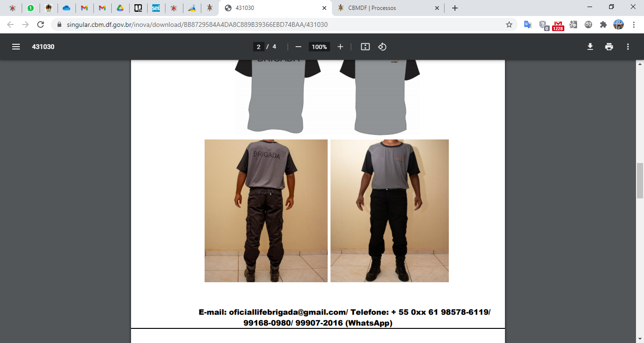Open the D2 extension icon
Image resolution: width=644 pixels, height=343 pixels.
click(588, 24)
